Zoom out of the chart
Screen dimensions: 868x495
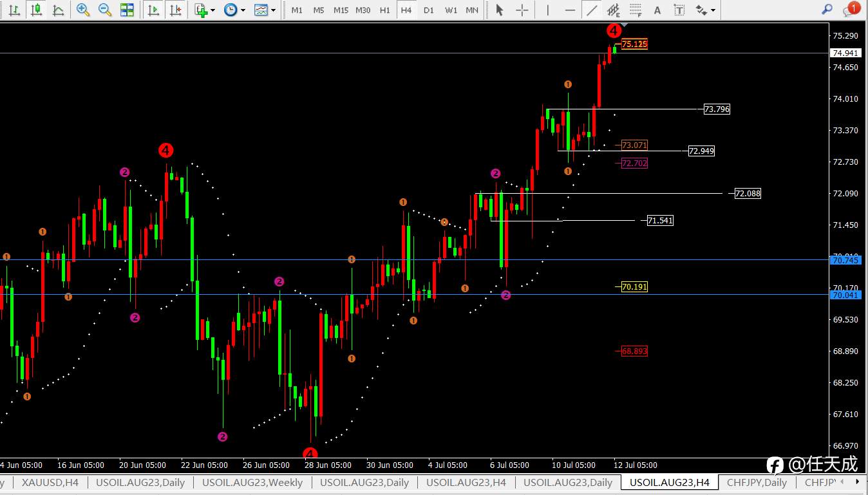pos(105,10)
